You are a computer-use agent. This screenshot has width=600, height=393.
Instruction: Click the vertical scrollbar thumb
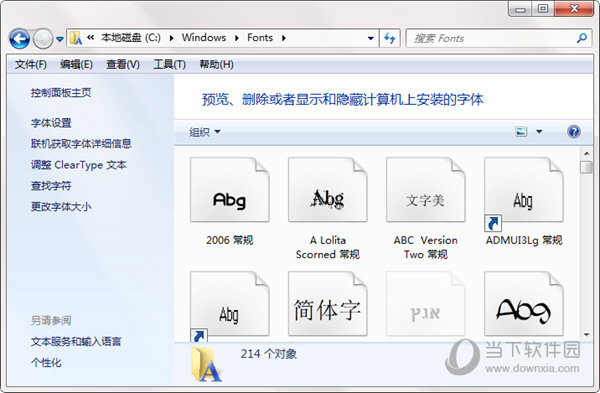coord(586,167)
